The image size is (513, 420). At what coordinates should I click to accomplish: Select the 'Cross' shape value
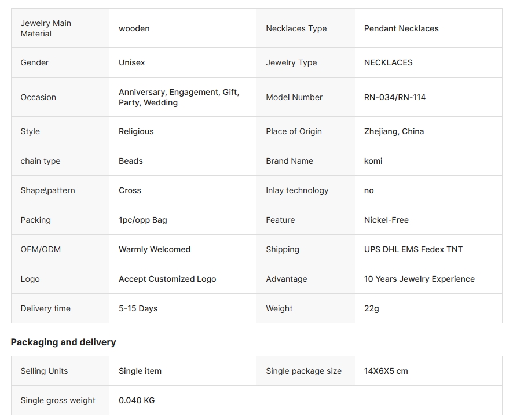tap(130, 190)
